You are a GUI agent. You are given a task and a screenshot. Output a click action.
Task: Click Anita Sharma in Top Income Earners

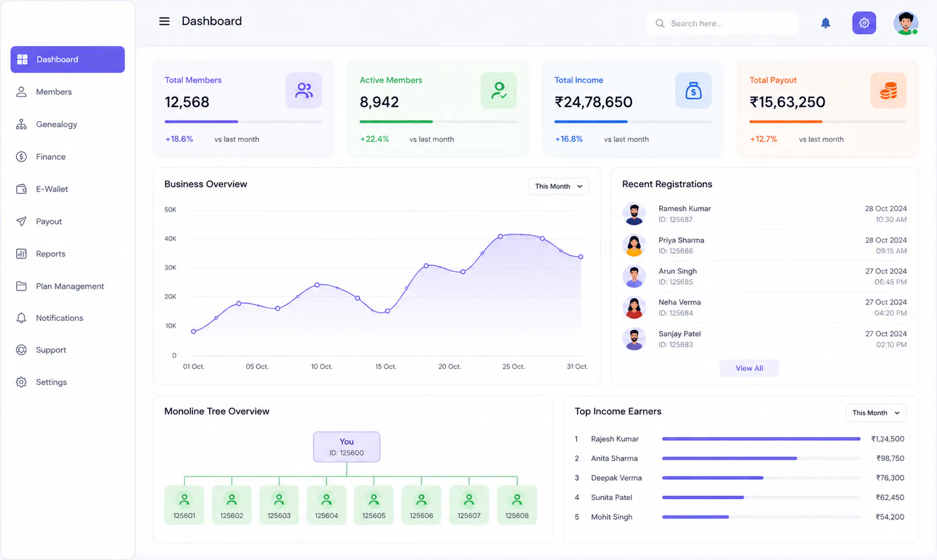point(614,458)
